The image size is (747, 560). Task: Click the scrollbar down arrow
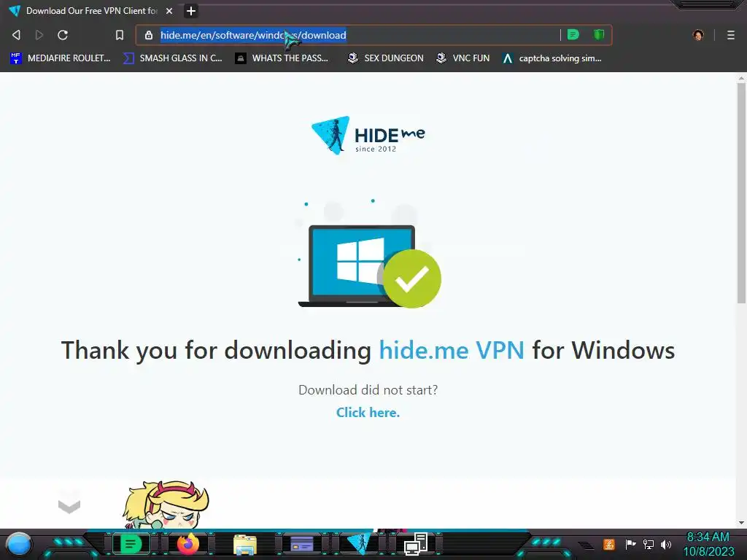[x=741, y=523]
